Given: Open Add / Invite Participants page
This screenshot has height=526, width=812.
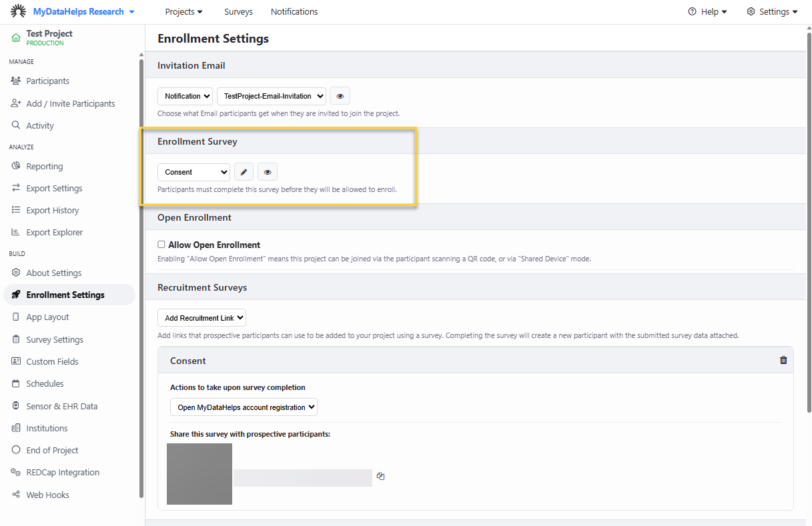Looking at the screenshot, I should click(x=71, y=103).
